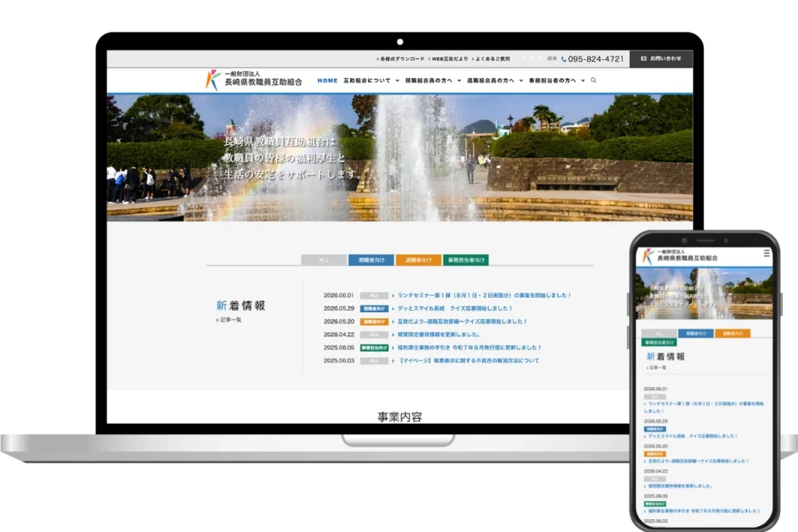Click the search magnifier icon in navigation
The height and width of the screenshot is (532, 798).
pos(594,81)
